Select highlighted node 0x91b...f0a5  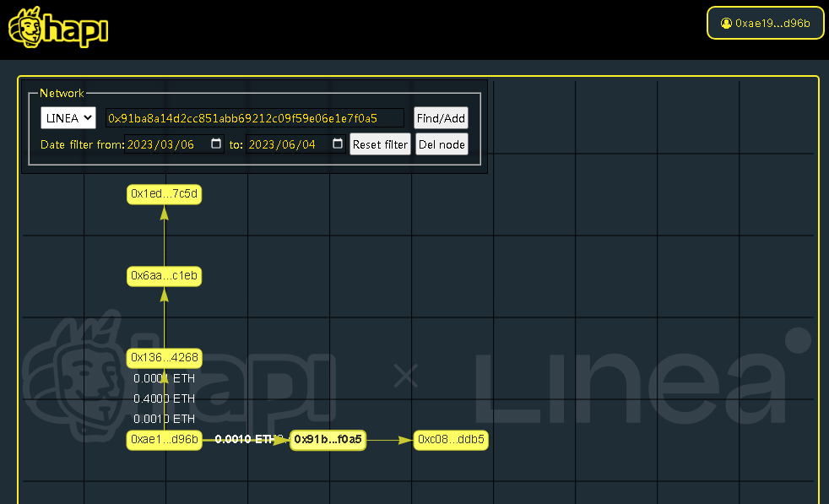tap(328, 440)
